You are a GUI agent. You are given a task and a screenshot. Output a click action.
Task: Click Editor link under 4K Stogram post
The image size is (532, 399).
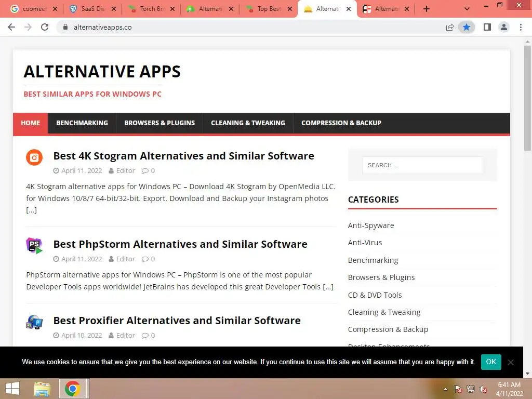click(126, 170)
